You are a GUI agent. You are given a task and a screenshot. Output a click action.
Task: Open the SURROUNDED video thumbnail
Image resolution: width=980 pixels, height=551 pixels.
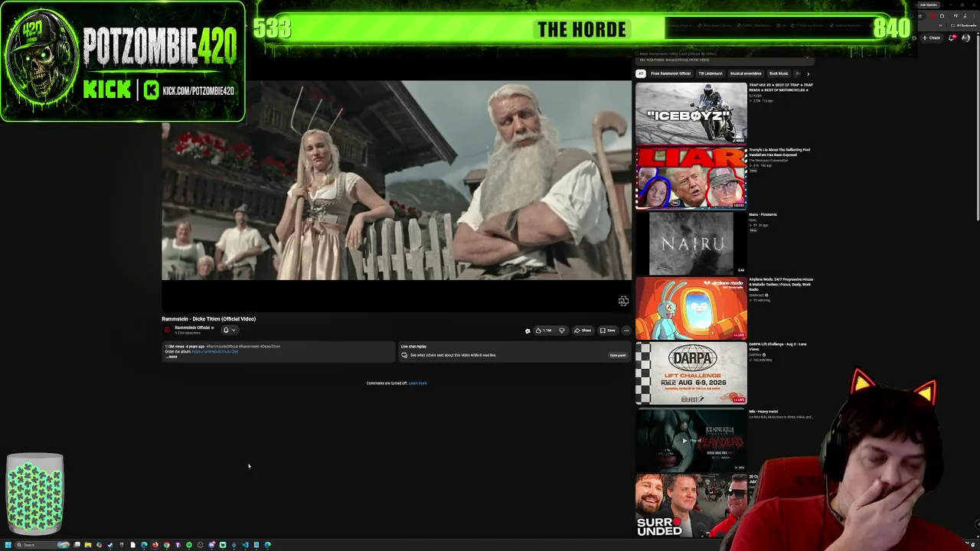coord(691,504)
